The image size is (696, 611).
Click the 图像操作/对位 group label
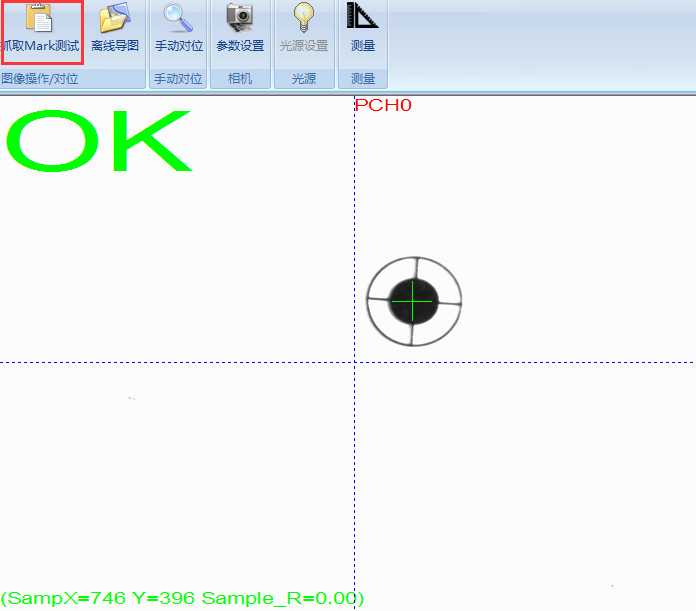[39, 78]
